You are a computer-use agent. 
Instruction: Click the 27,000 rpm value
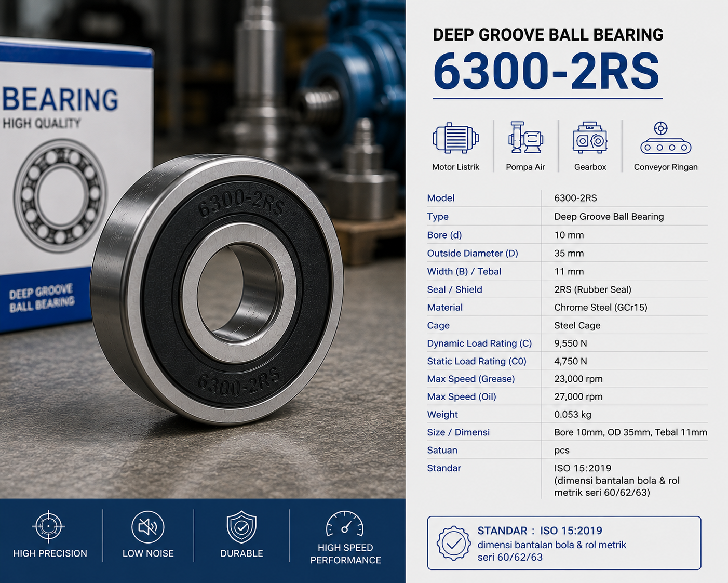[578, 396]
